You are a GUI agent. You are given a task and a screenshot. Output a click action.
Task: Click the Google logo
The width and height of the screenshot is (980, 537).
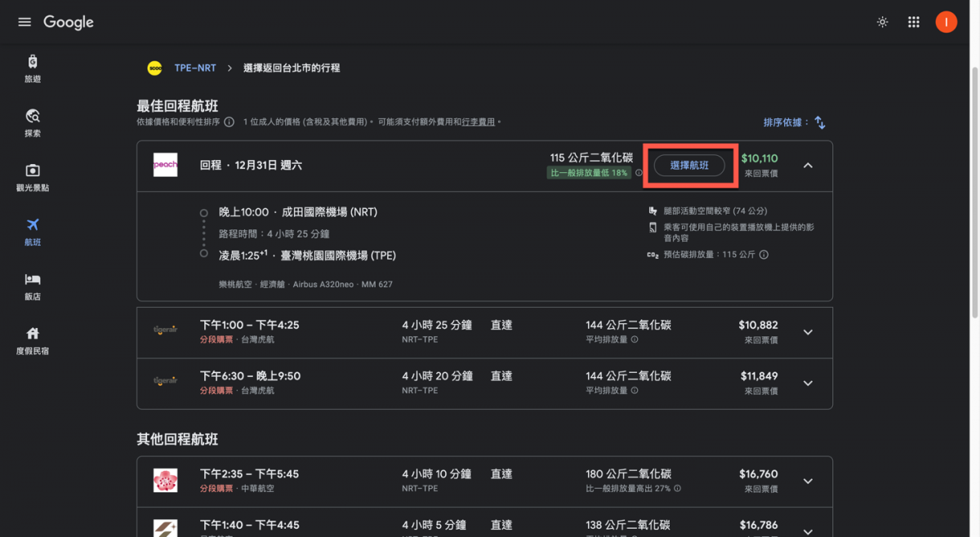point(69,22)
